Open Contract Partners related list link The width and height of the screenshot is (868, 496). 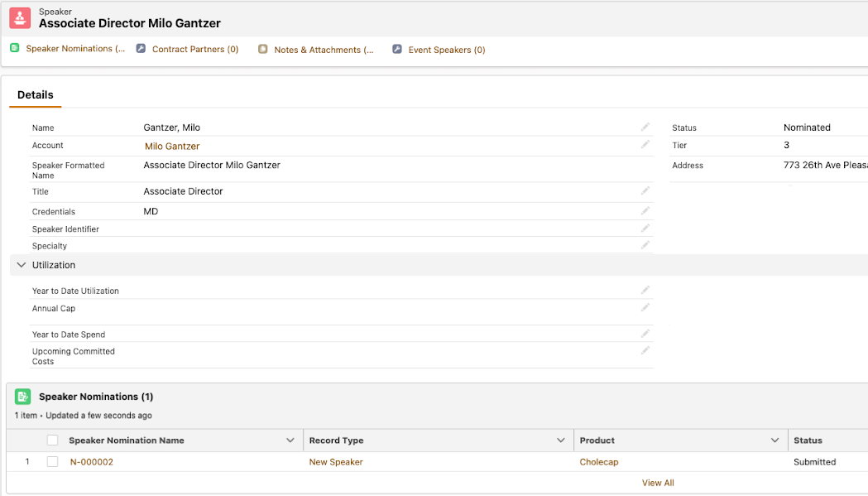pyautogui.click(x=195, y=50)
